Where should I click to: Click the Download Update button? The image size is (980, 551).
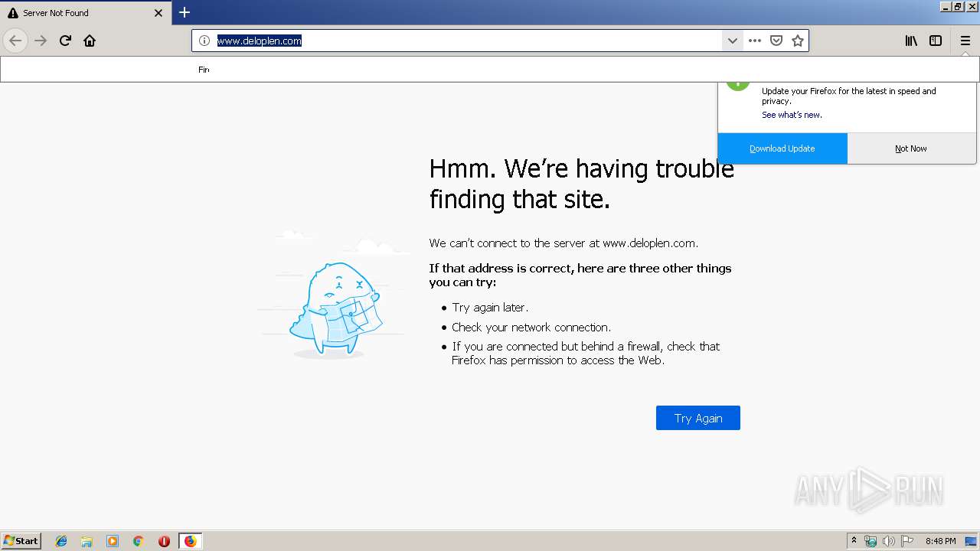[x=782, y=148]
